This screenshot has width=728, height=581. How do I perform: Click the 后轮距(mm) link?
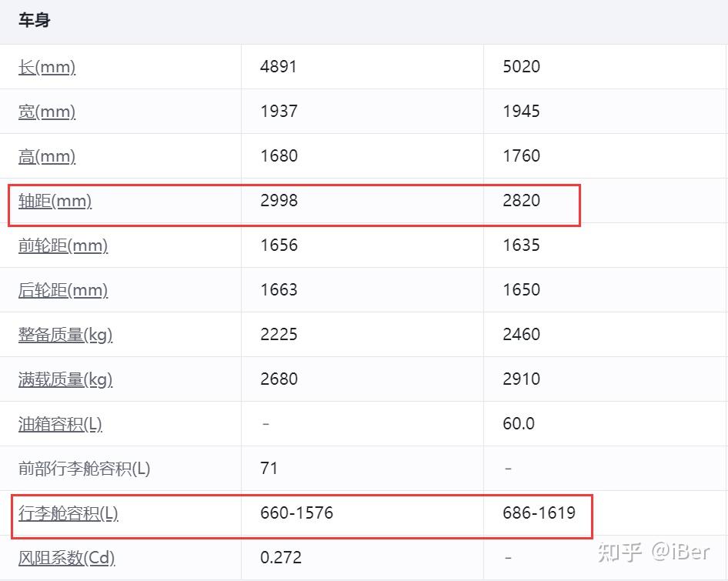(x=63, y=290)
